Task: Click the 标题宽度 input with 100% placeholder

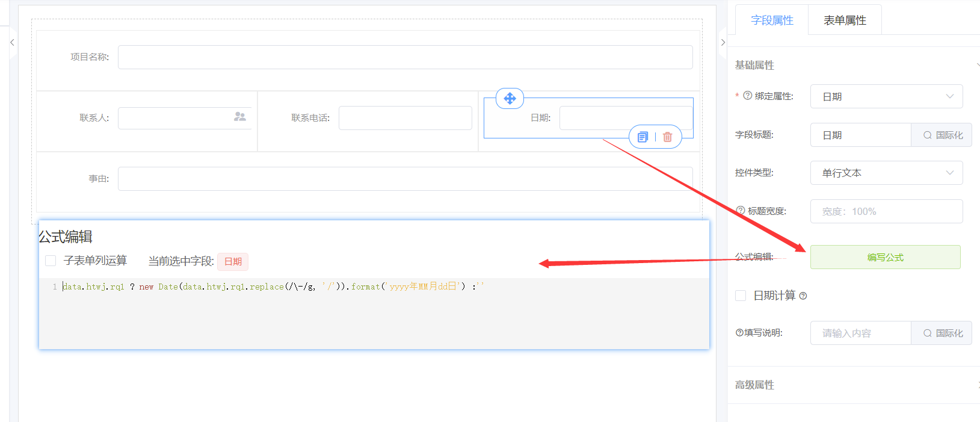Action: [x=887, y=211]
